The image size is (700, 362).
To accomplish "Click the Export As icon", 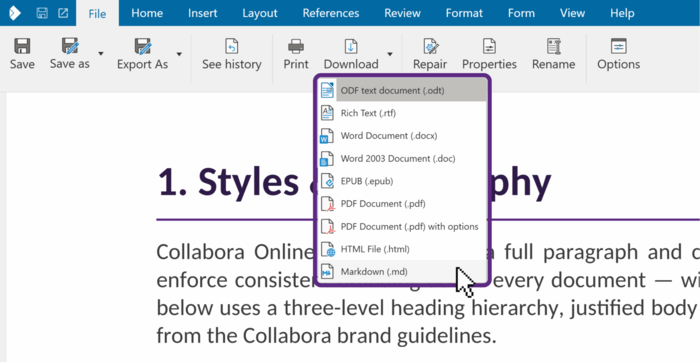I will (x=142, y=46).
